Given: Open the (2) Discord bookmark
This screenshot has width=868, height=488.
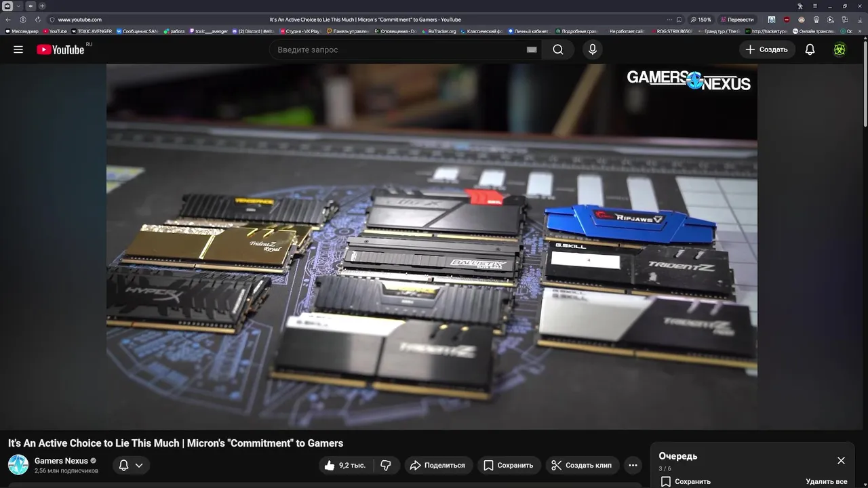Looking at the screenshot, I should [x=254, y=31].
